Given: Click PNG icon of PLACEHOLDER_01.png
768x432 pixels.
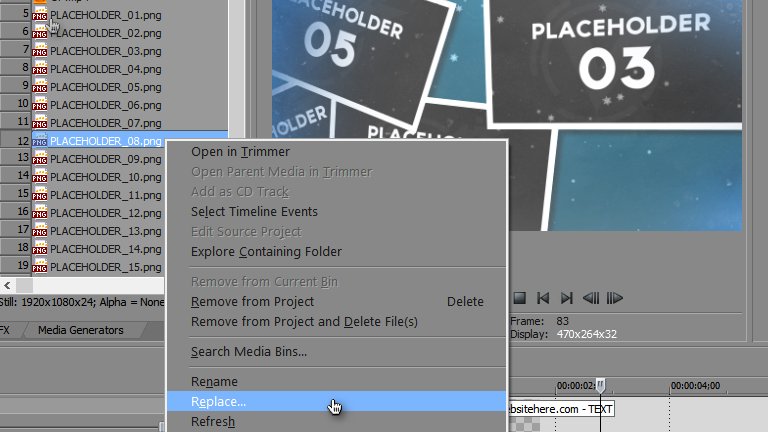Looking at the screenshot, I should pyautogui.click(x=40, y=15).
